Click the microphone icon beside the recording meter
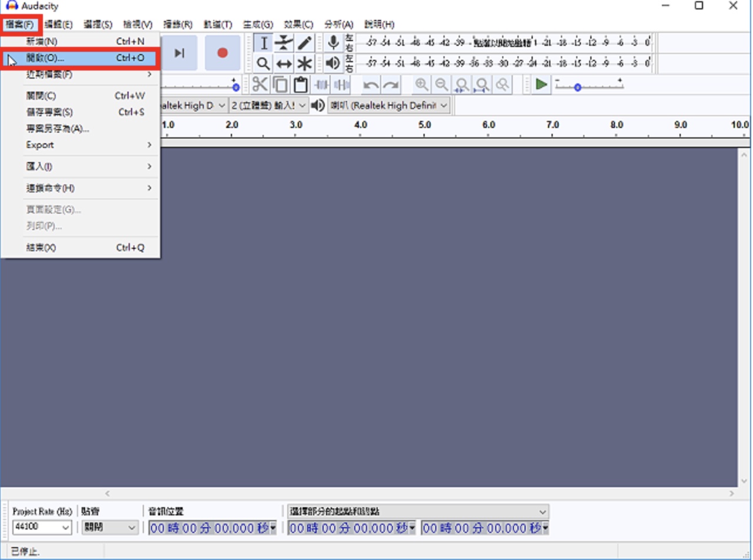This screenshot has height=560, width=753. 333,42
